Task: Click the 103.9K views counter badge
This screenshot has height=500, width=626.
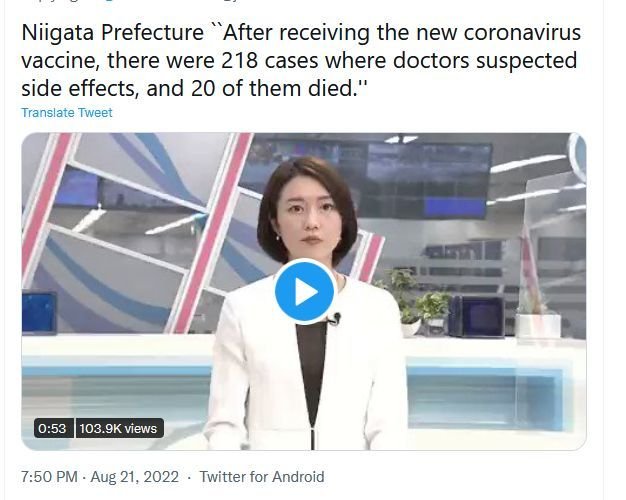Action: tap(119, 428)
